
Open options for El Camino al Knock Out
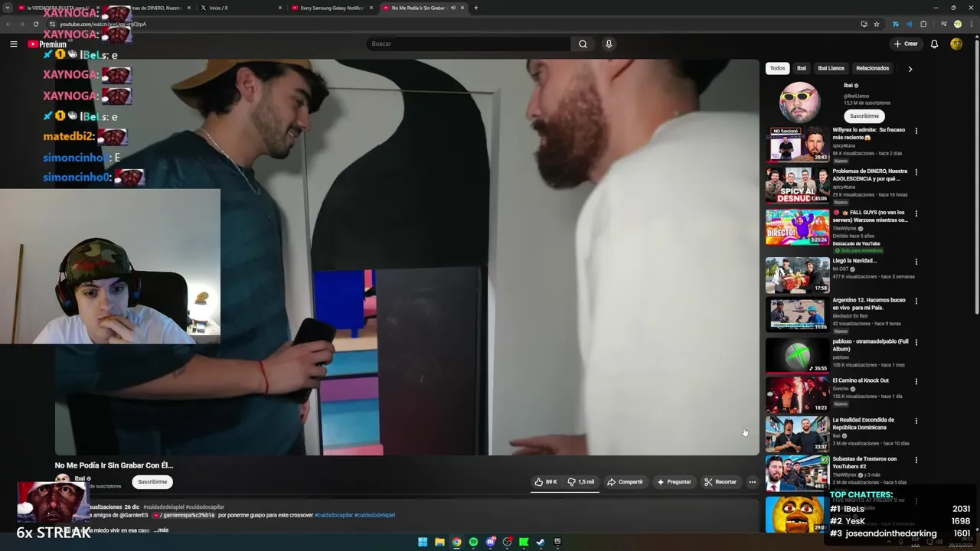coord(916,381)
